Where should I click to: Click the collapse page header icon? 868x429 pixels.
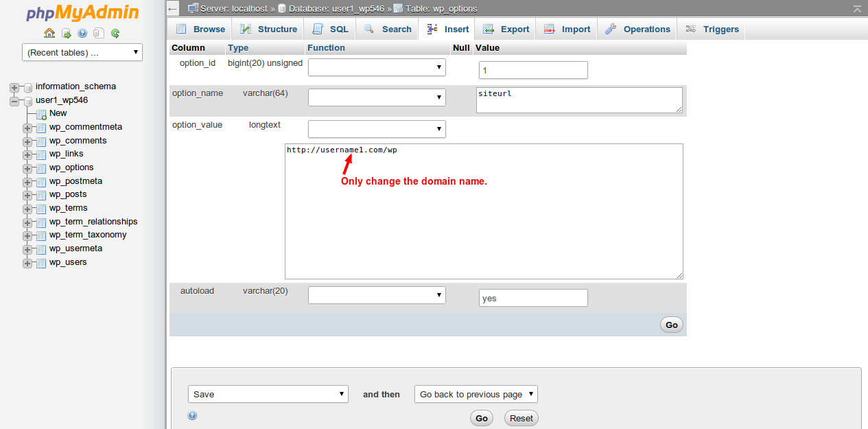click(857, 8)
